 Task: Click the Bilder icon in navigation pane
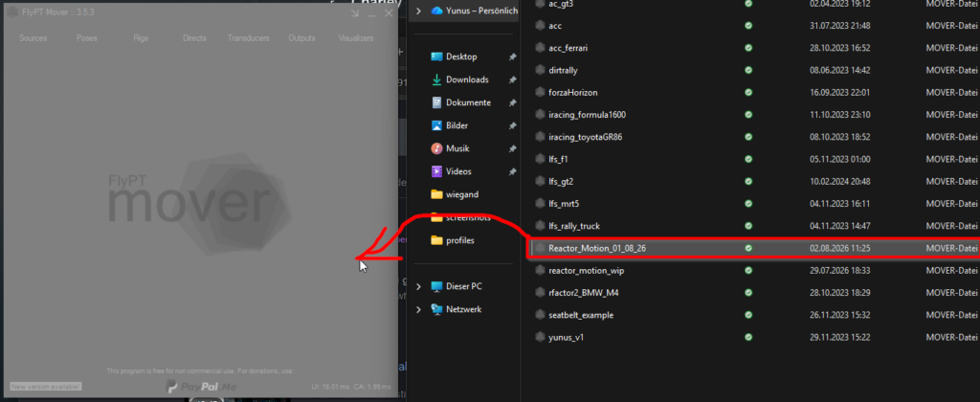tap(436, 125)
